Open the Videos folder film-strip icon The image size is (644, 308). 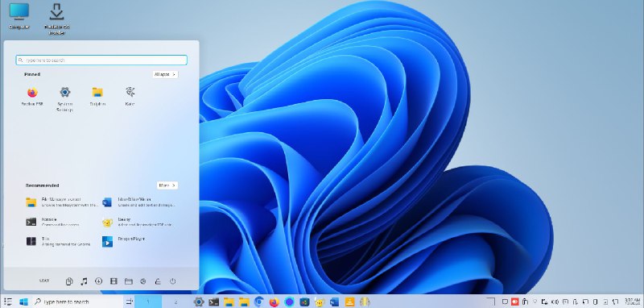tap(114, 281)
